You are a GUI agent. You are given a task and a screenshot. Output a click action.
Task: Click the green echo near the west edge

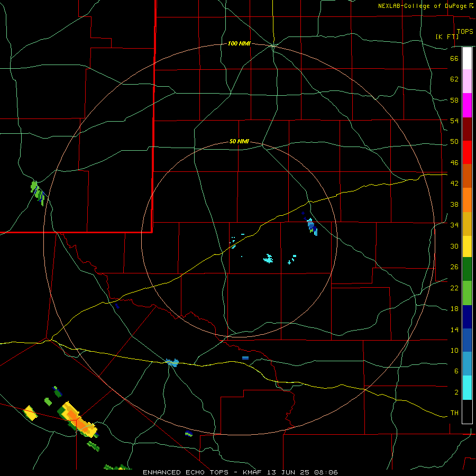[38, 193]
